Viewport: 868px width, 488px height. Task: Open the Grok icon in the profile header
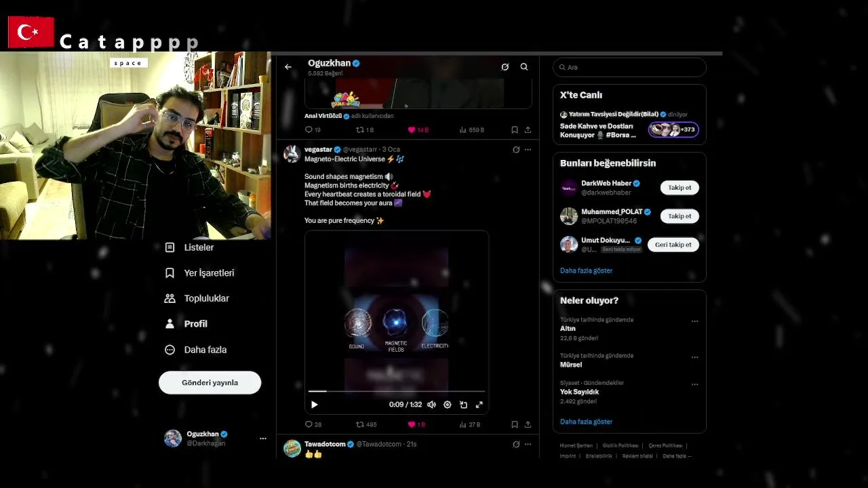click(505, 67)
